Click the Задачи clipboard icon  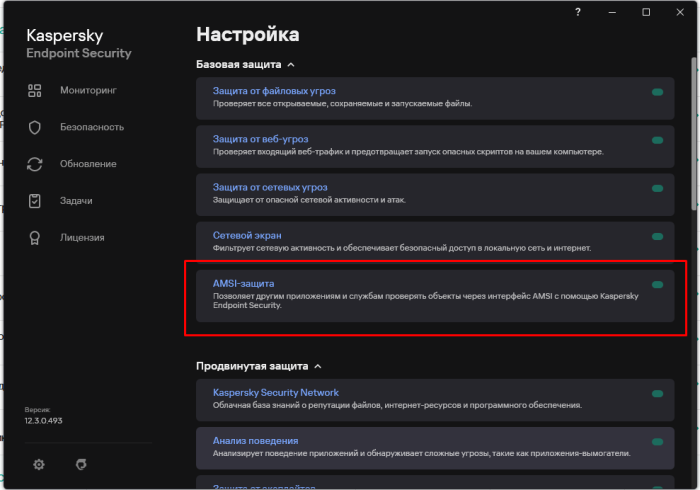pos(35,200)
